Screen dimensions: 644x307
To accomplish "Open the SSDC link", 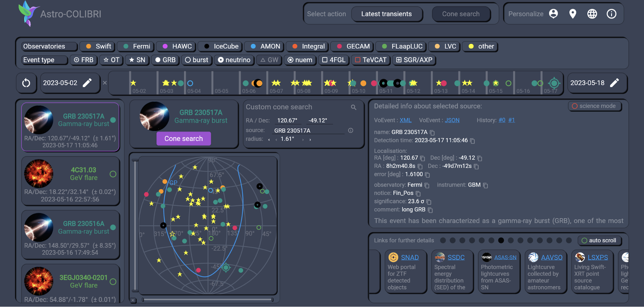I will 456,257.
